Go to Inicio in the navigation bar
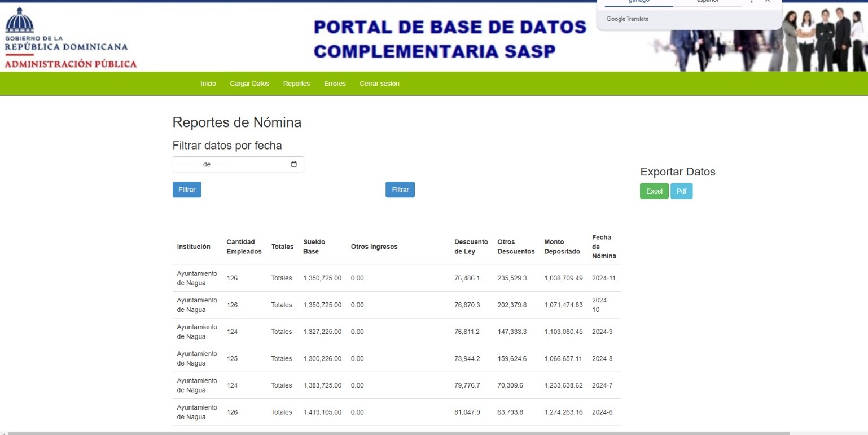 (x=208, y=84)
